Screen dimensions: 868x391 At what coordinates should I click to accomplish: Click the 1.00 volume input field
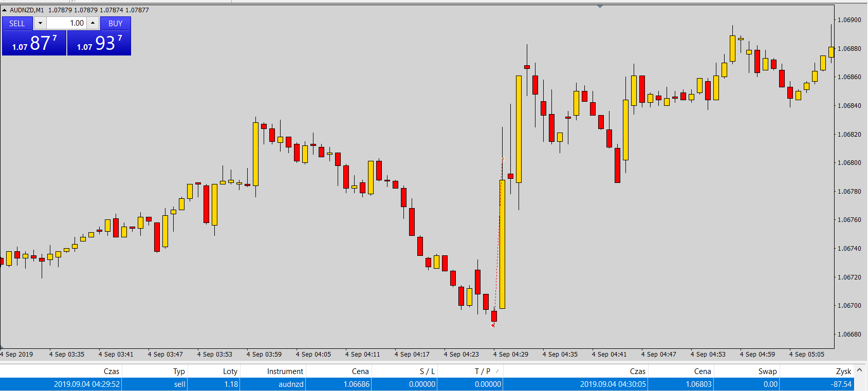(66, 23)
